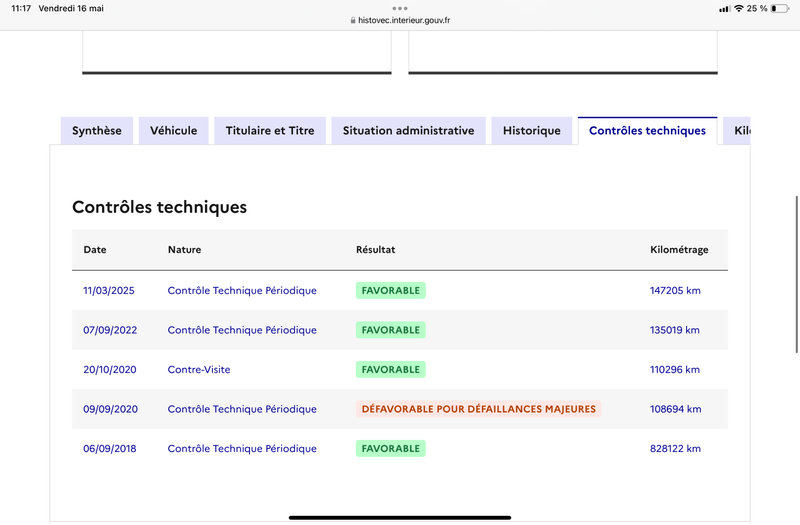This screenshot has width=800, height=525.
Task: Go to the Historique tab
Action: click(x=532, y=131)
